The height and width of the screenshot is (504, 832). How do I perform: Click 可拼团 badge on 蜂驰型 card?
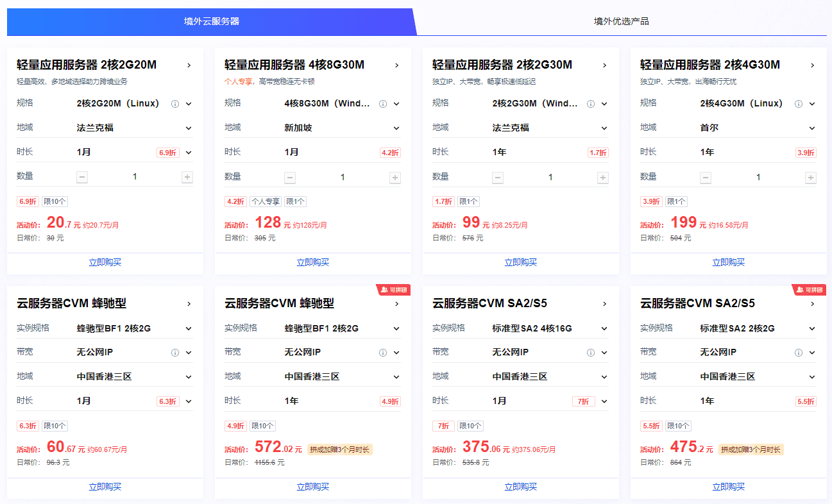[394, 290]
